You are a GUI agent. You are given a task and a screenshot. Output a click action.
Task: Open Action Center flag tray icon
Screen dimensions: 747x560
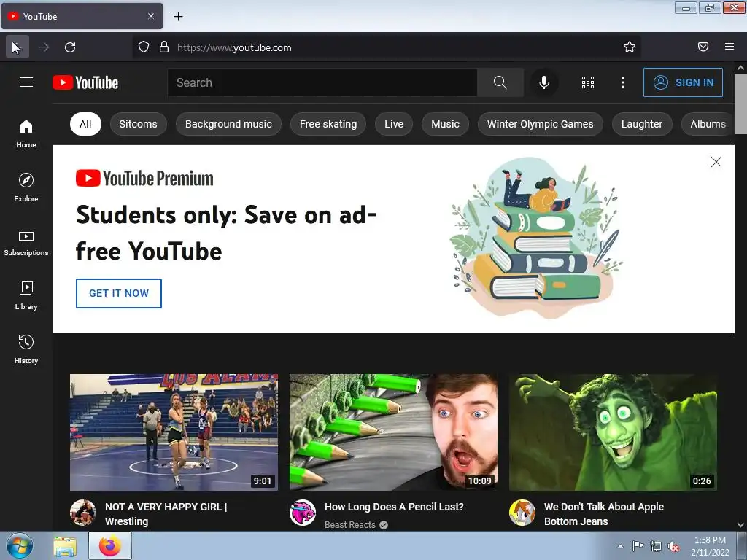click(638, 546)
